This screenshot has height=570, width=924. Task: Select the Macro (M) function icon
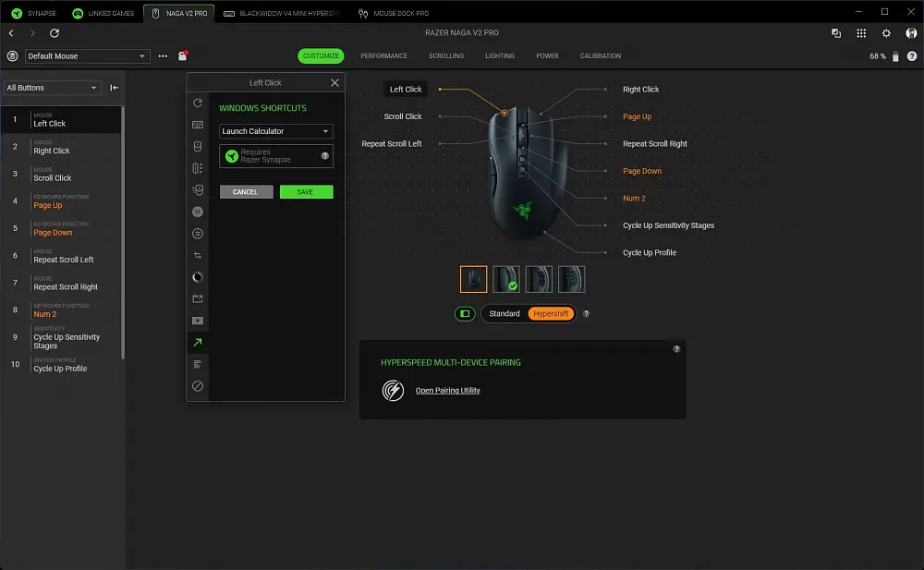click(x=198, y=212)
